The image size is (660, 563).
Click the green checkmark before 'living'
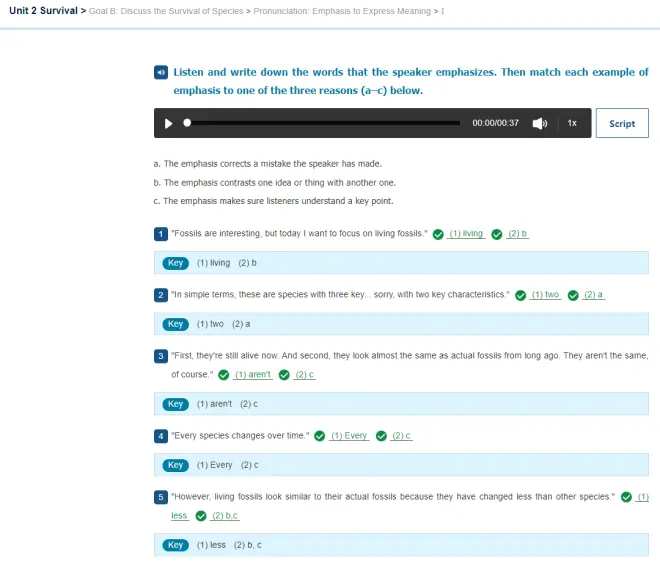pyautogui.click(x=438, y=234)
